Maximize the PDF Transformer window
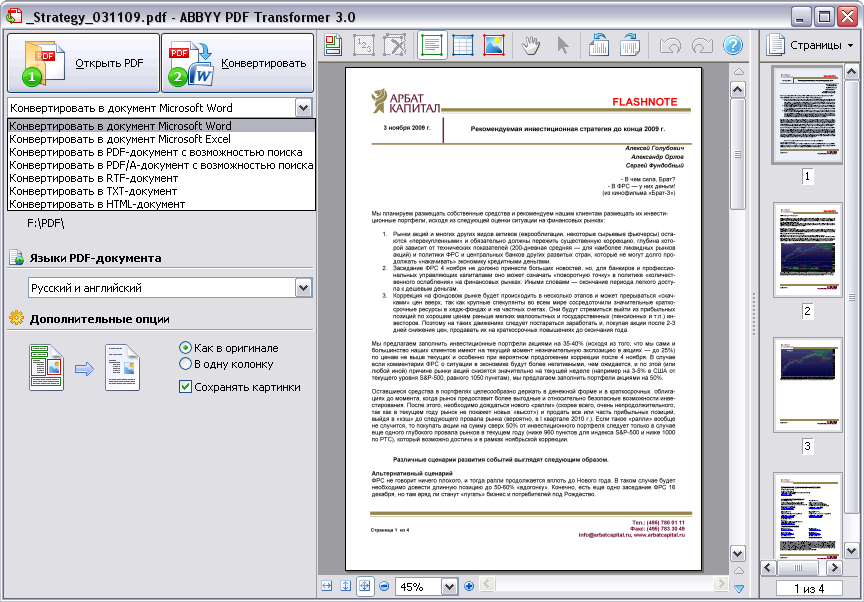864x602 pixels. click(824, 17)
